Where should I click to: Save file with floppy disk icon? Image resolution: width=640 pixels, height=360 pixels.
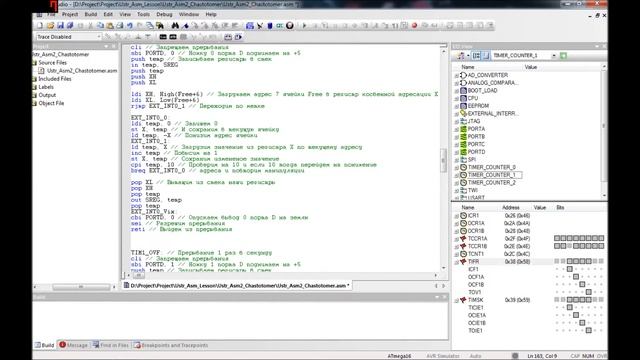tap(60, 26)
